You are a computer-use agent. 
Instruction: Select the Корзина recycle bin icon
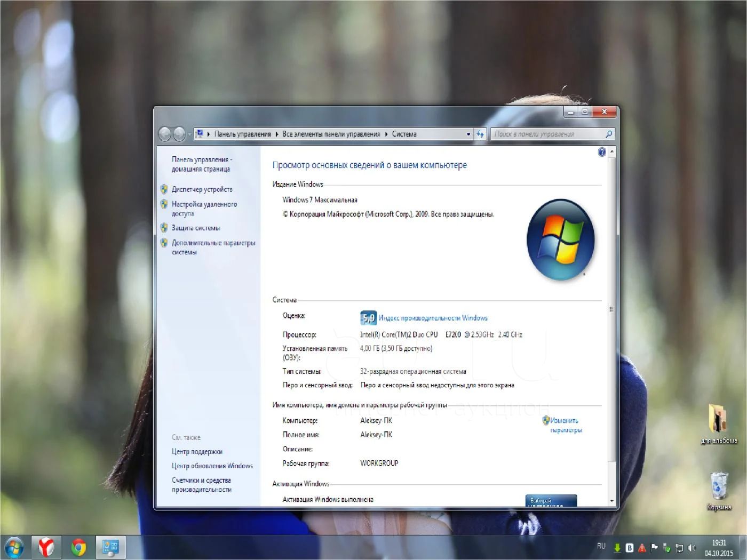(x=719, y=491)
